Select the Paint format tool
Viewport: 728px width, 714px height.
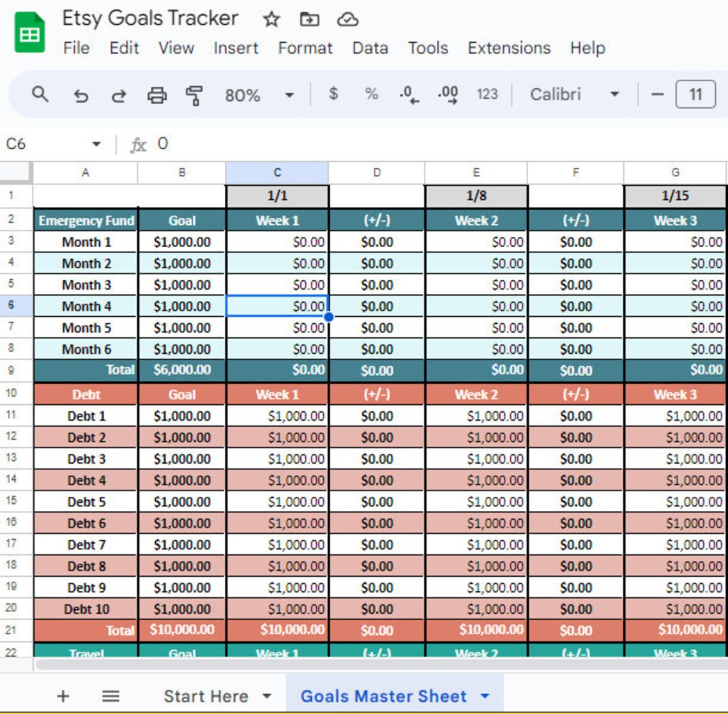(195, 95)
